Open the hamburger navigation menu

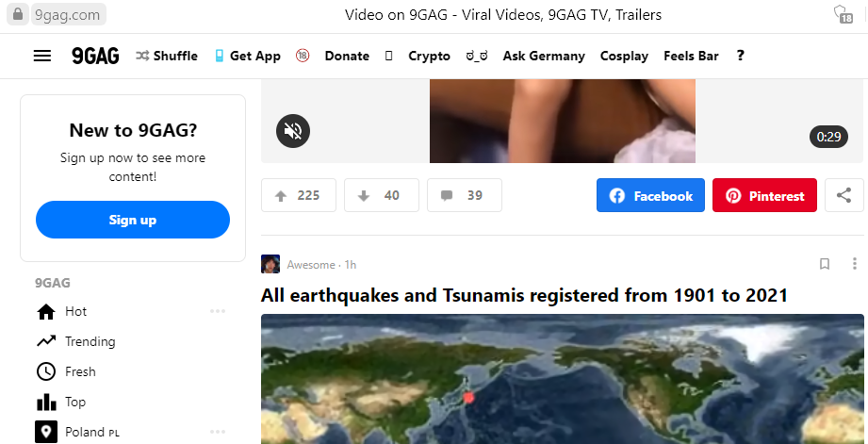[42, 56]
